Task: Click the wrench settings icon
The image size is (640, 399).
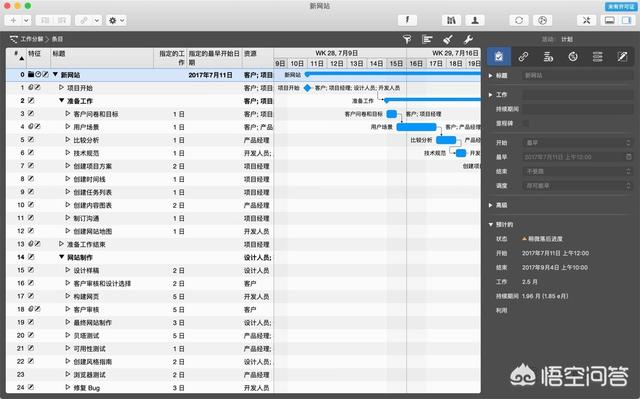Action: [x=468, y=39]
